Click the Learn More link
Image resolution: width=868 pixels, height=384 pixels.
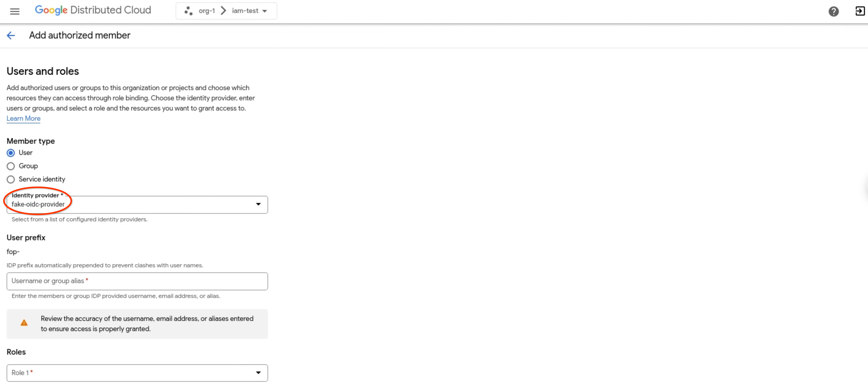tap(23, 118)
